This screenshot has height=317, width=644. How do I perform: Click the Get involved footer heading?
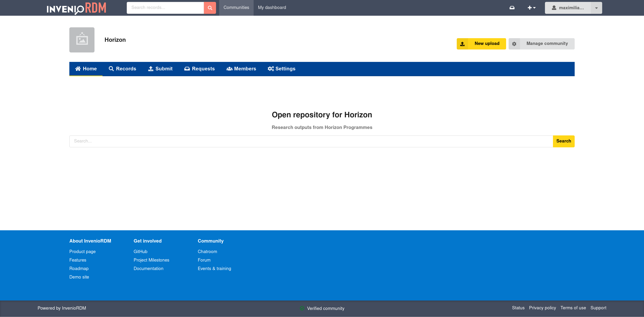147,241
